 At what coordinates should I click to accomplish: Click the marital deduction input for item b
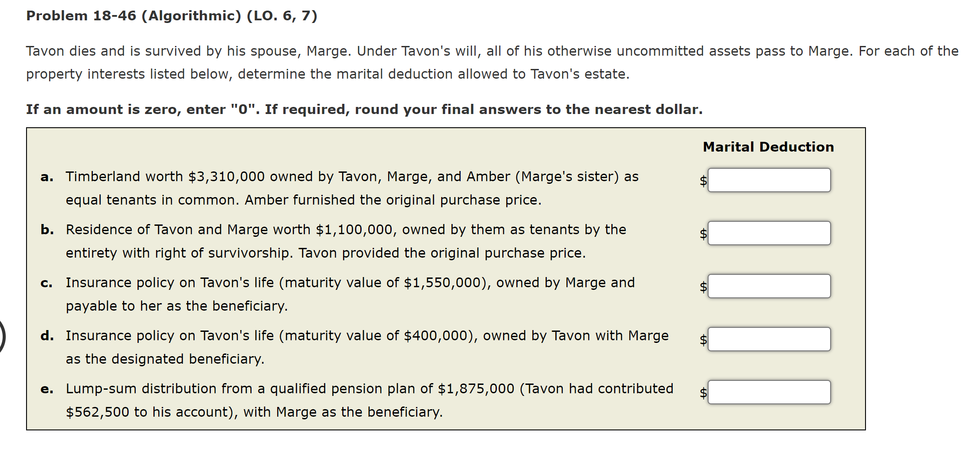769,233
